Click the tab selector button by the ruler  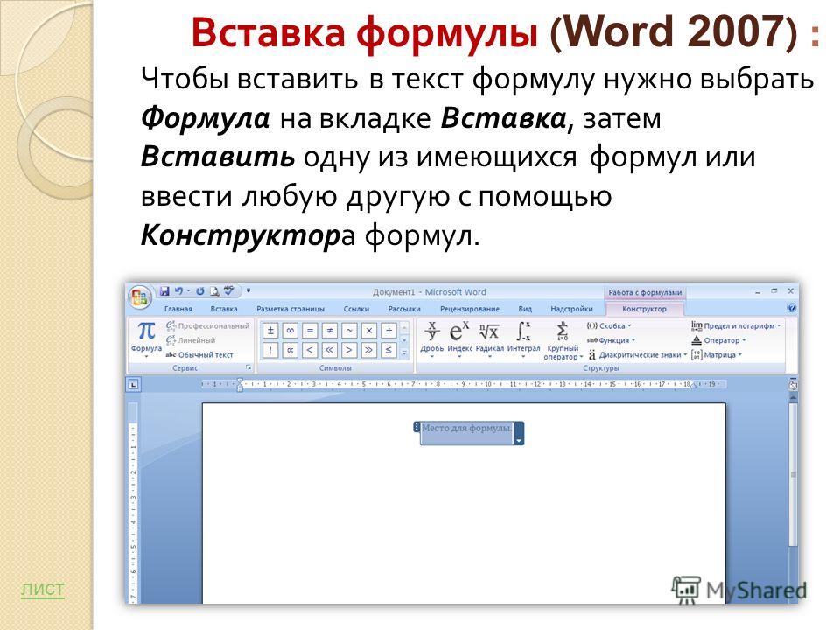coord(133,384)
